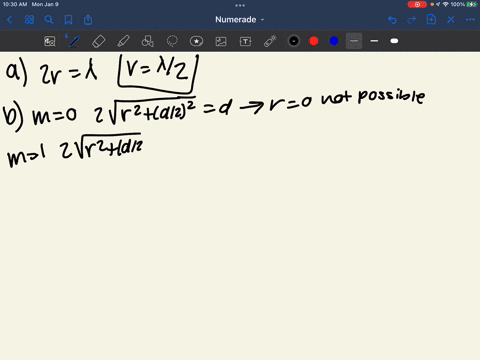The height and width of the screenshot is (360, 480).
Task: Tap the boxed 'r = λ/2' answer
Action: 158,73
